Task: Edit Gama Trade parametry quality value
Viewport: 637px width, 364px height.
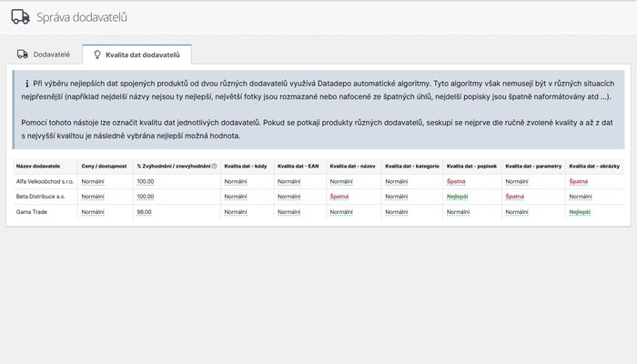Action: 517,212
